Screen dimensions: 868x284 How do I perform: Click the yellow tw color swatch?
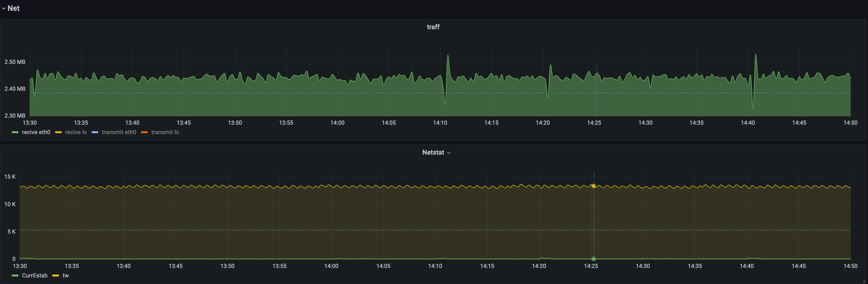tap(56, 276)
